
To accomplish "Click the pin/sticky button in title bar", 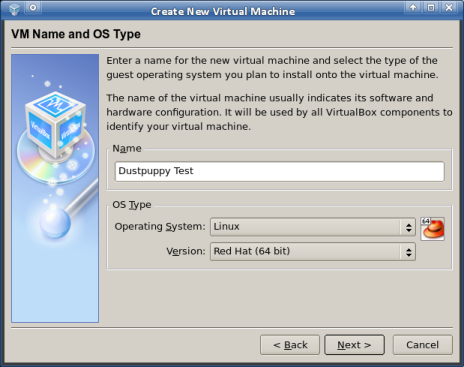I will coord(33,8).
